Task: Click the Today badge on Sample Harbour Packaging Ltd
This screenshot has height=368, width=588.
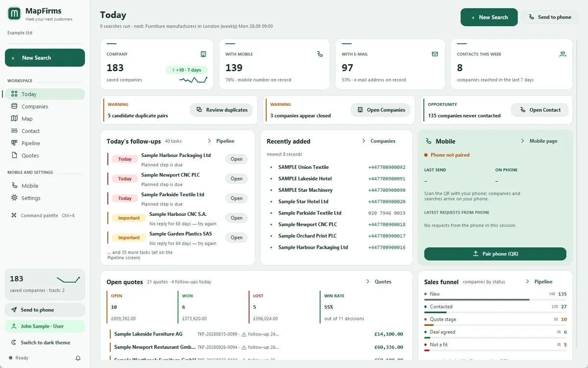Action: [125, 159]
